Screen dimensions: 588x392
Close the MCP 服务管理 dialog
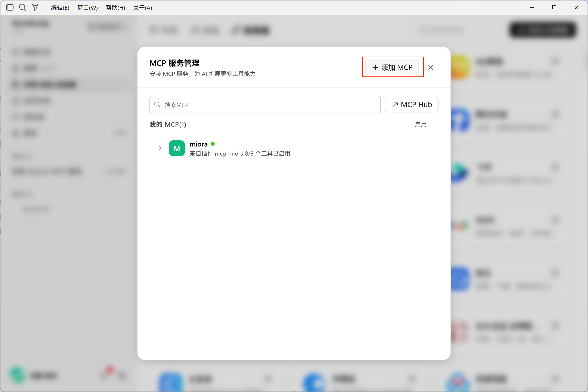tap(430, 67)
